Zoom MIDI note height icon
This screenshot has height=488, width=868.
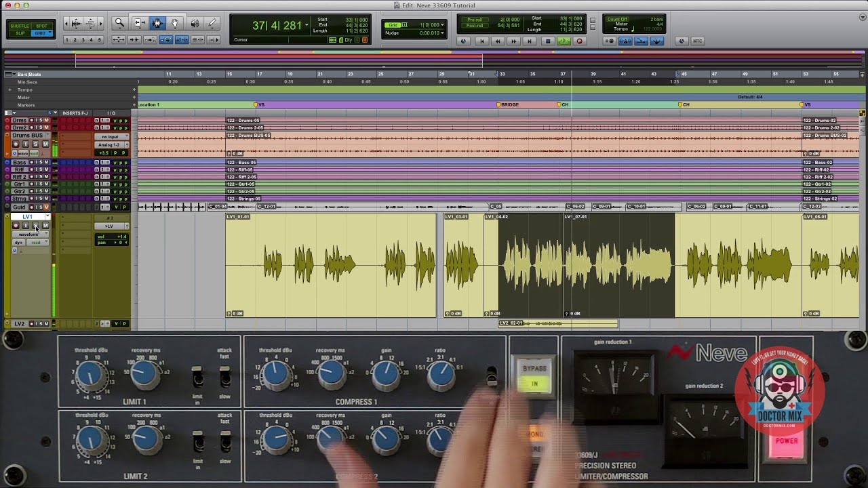90,23
